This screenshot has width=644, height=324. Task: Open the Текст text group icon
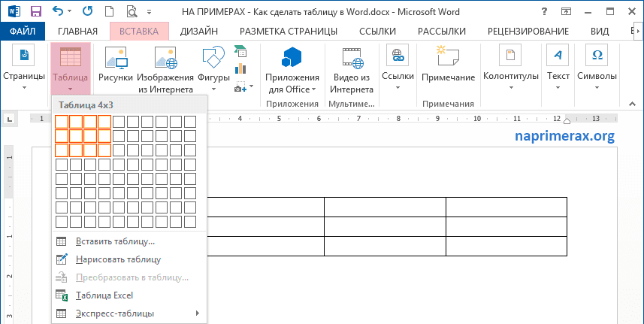pos(558,55)
